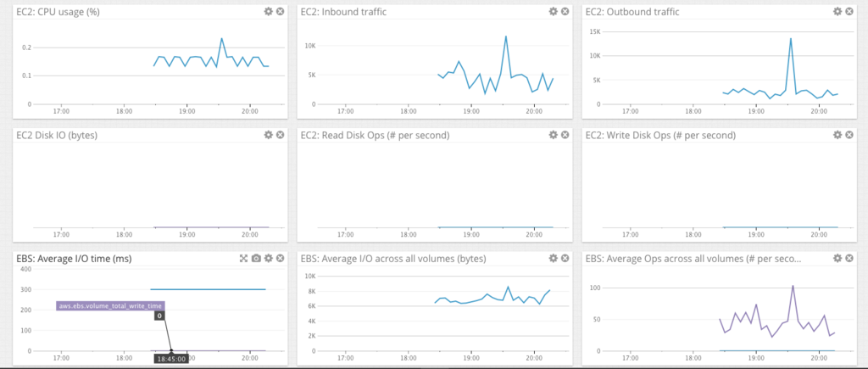Screen dimensions: 868x369
Task: Remove EBS: Average Ops across all volumes widget
Action: pyautogui.click(x=849, y=258)
